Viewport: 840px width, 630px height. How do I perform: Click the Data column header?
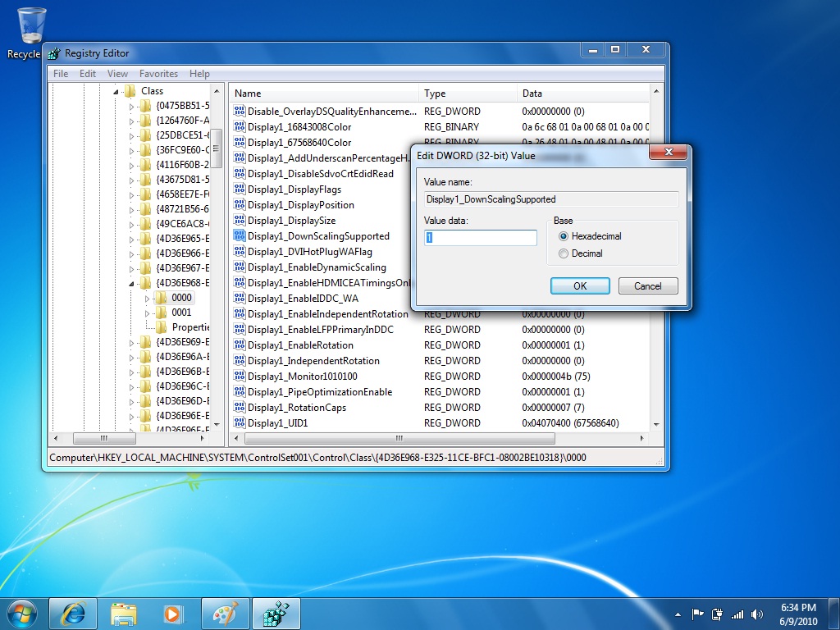(x=583, y=94)
